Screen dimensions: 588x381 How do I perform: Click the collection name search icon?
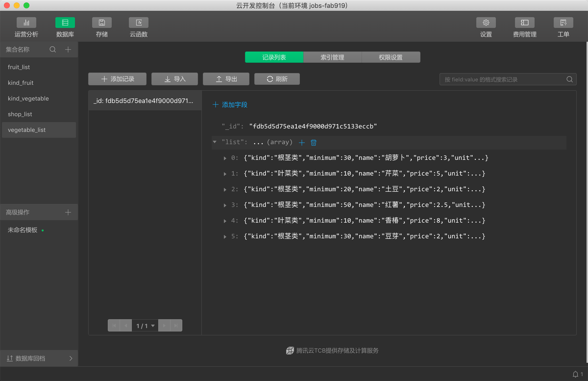(x=53, y=50)
